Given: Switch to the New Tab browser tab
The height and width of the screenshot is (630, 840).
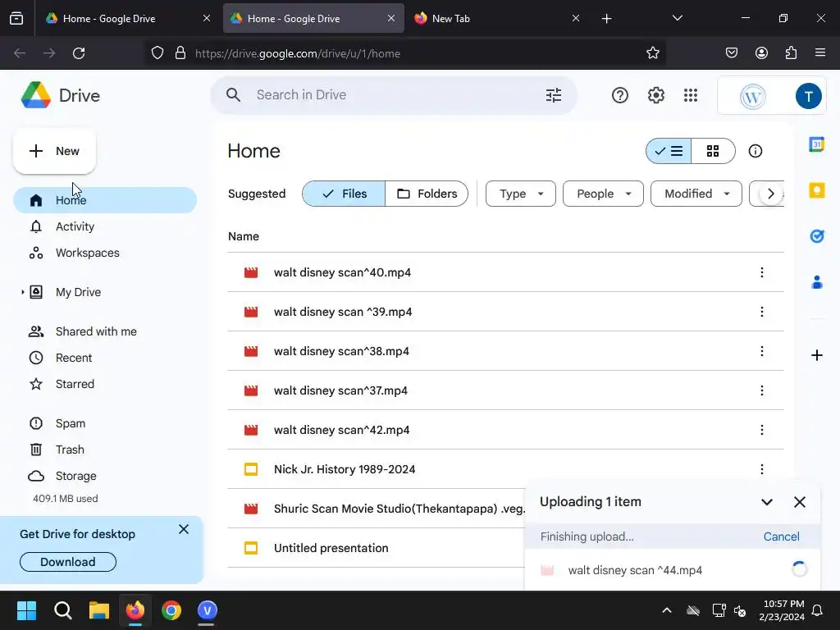Looking at the screenshot, I should [496, 19].
